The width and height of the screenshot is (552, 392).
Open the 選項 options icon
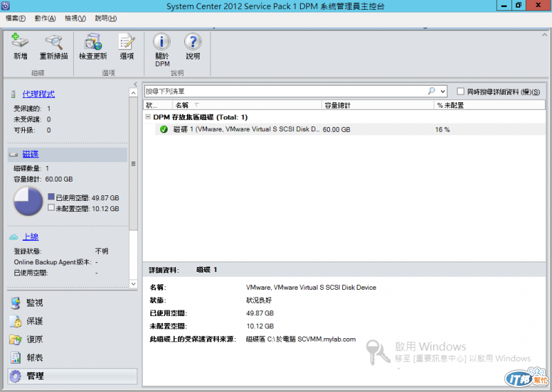127,41
